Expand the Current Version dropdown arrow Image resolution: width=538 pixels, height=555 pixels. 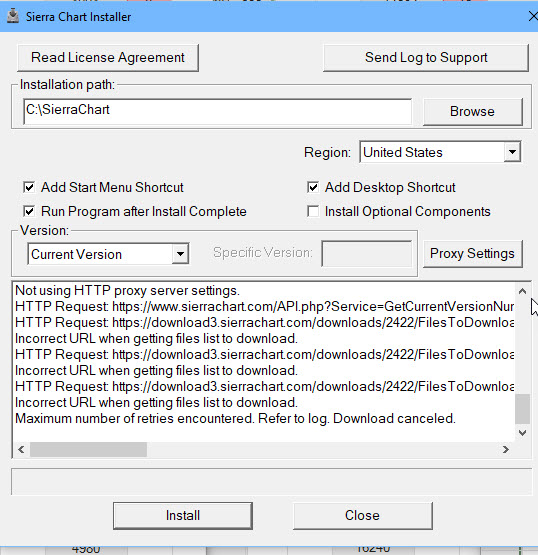(180, 254)
